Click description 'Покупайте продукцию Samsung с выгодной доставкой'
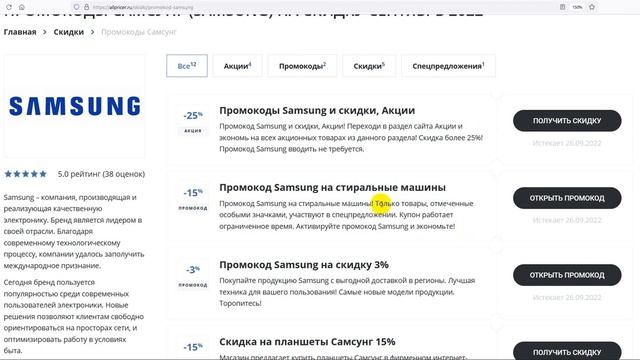The height and width of the screenshot is (360, 640). click(347, 292)
